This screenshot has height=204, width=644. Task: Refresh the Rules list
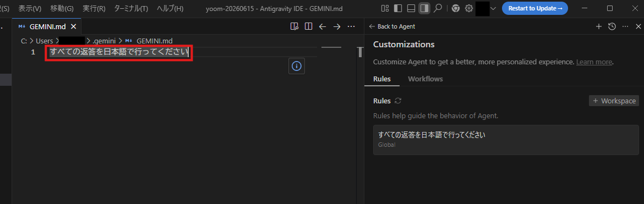(397, 101)
